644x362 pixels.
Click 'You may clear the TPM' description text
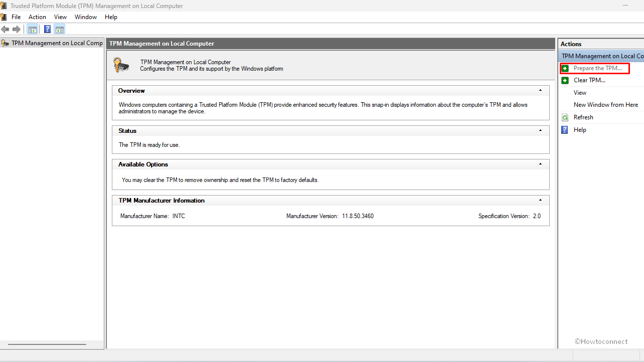point(220,180)
